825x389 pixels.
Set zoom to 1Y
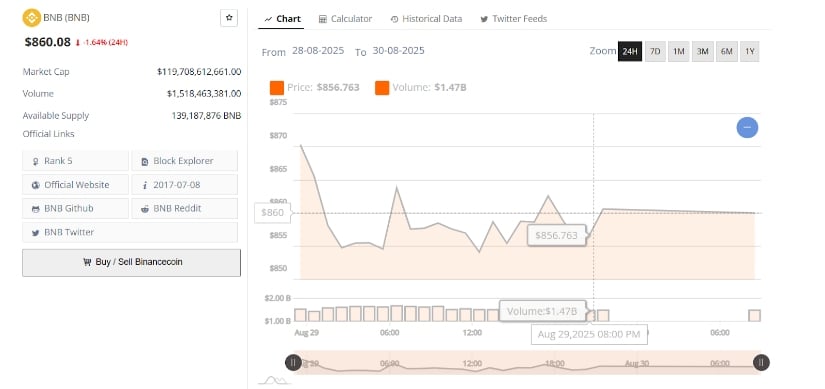pos(750,52)
